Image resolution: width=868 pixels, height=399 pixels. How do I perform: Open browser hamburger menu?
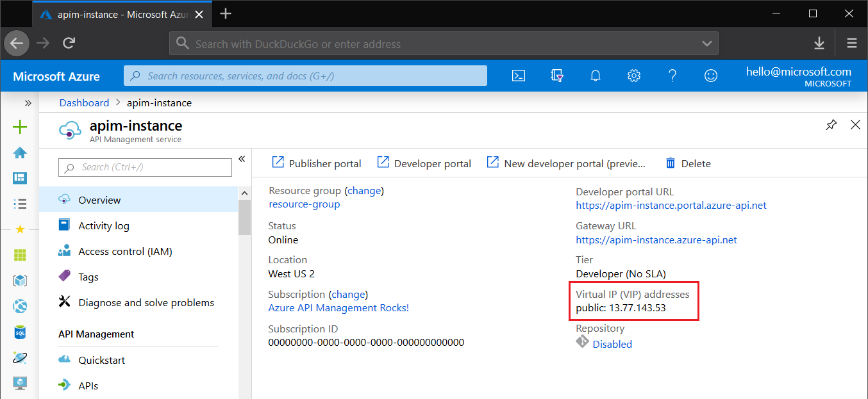click(852, 44)
